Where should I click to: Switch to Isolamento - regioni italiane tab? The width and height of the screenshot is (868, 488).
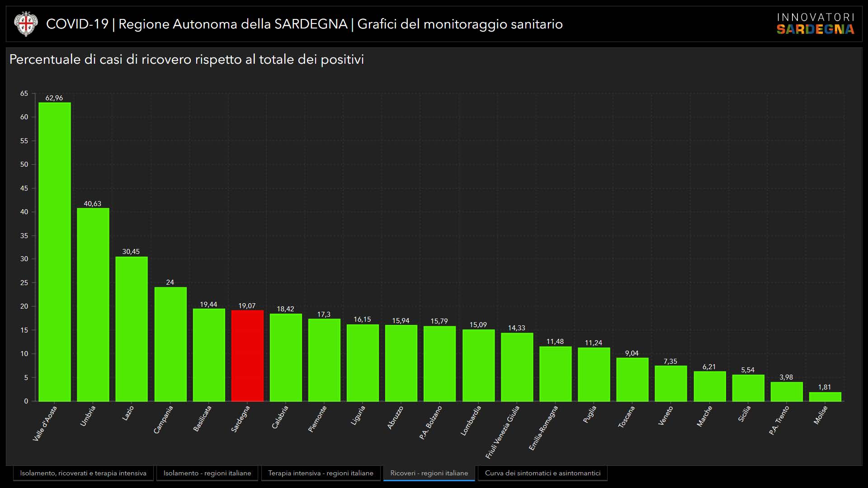coord(207,473)
